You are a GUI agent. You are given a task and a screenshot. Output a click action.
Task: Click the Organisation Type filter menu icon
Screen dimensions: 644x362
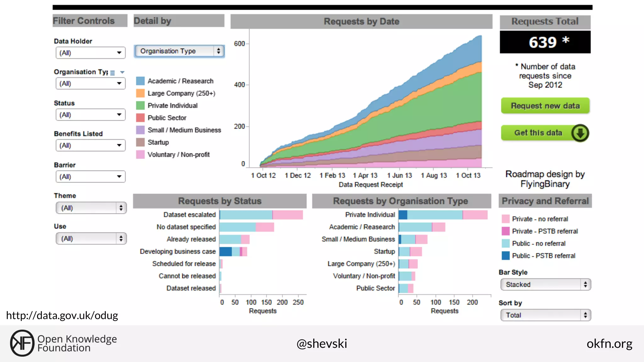[113, 73]
